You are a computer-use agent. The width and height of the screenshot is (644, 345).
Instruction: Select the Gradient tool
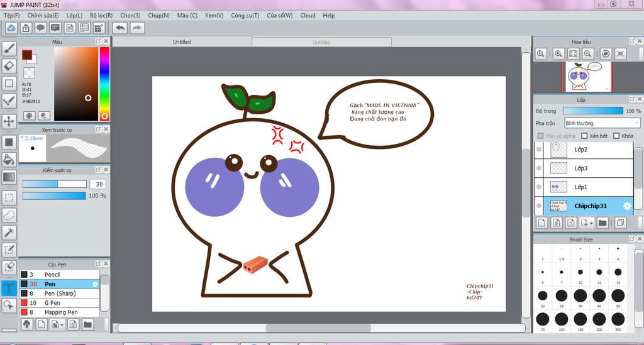(x=9, y=177)
